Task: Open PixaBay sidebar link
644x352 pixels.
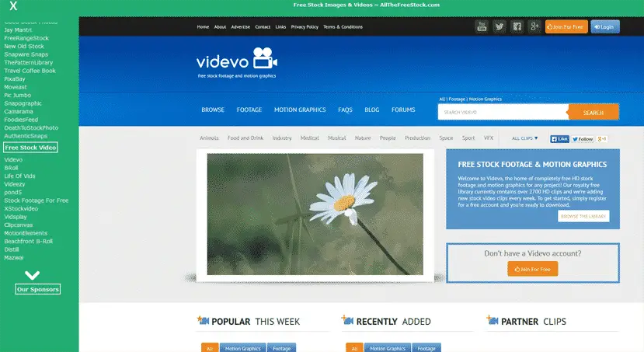Action: coord(15,78)
